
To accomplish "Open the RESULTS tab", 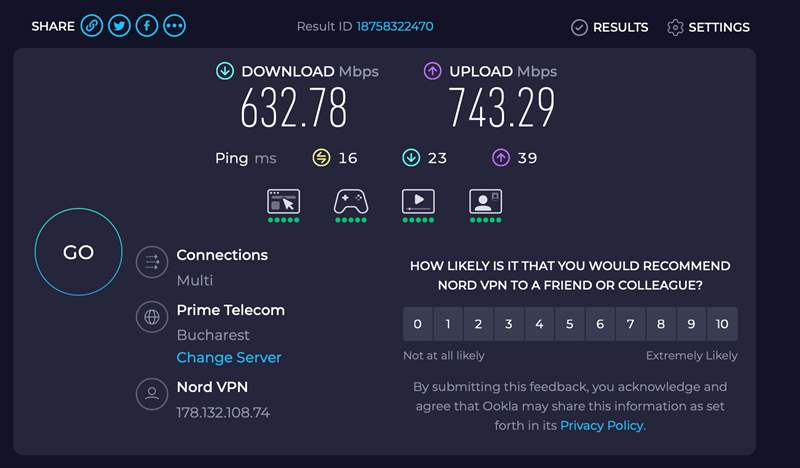I will (609, 27).
